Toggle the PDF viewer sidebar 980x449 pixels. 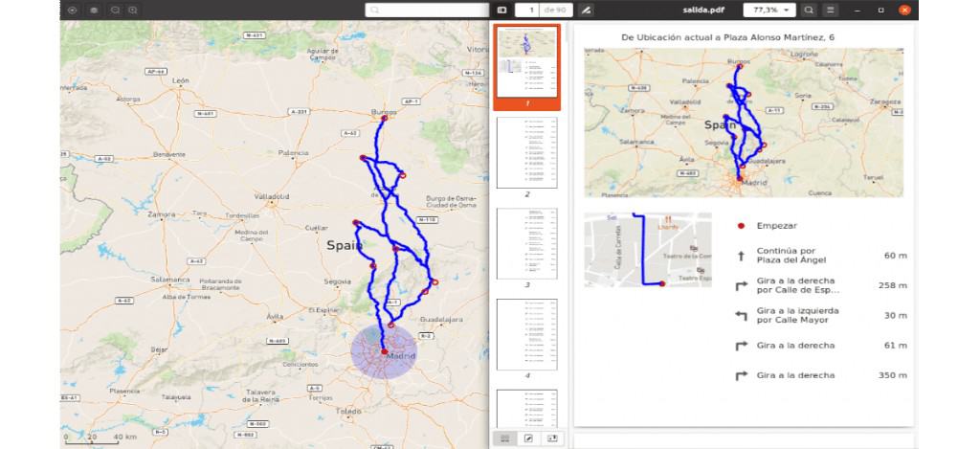(501, 10)
